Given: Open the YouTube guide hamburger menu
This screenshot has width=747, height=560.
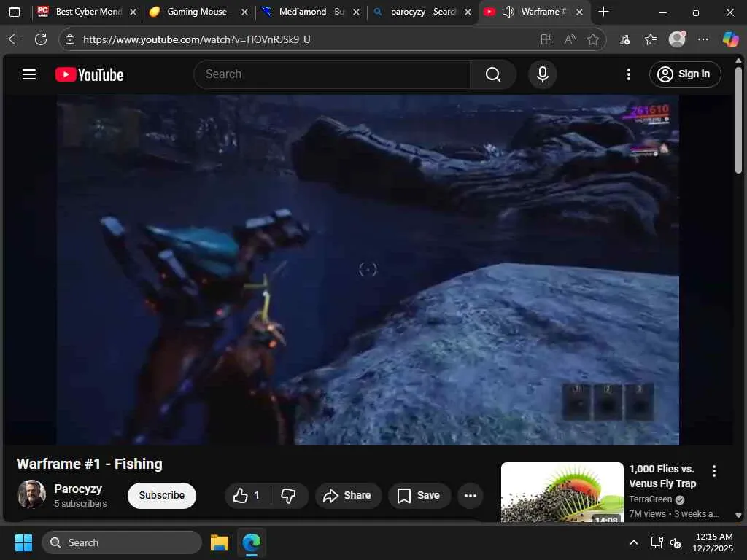Looking at the screenshot, I should click(x=29, y=74).
